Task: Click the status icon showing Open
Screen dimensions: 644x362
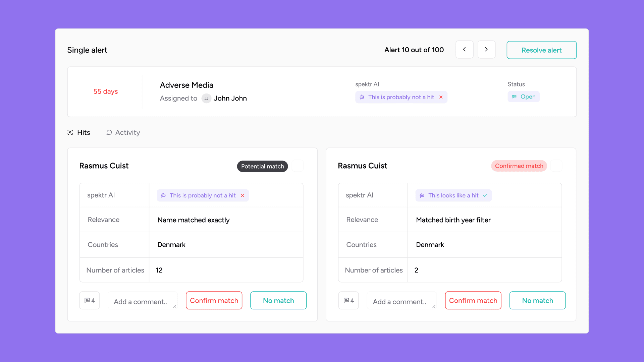Action: pos(515,96)
